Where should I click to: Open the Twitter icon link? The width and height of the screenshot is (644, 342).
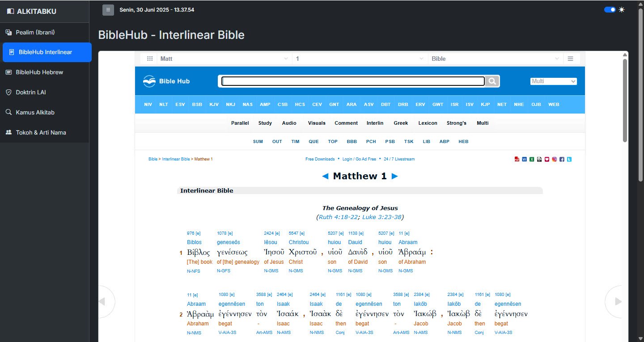tap(569, 159)
